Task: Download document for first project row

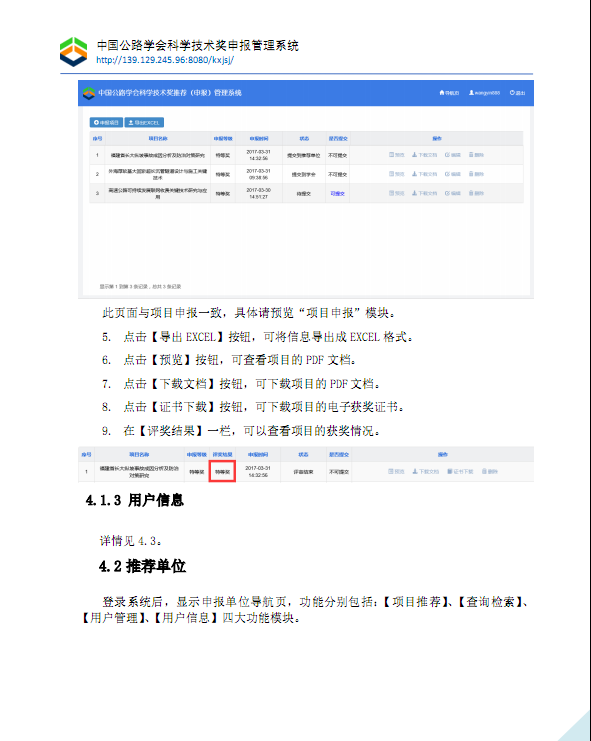Action: click(424, 155)
